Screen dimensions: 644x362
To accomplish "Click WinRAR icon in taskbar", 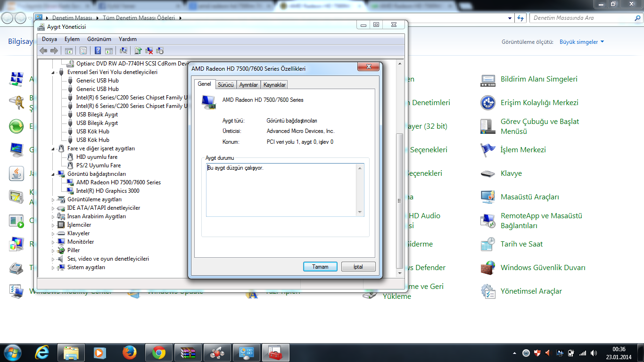I will click(188, 353).
